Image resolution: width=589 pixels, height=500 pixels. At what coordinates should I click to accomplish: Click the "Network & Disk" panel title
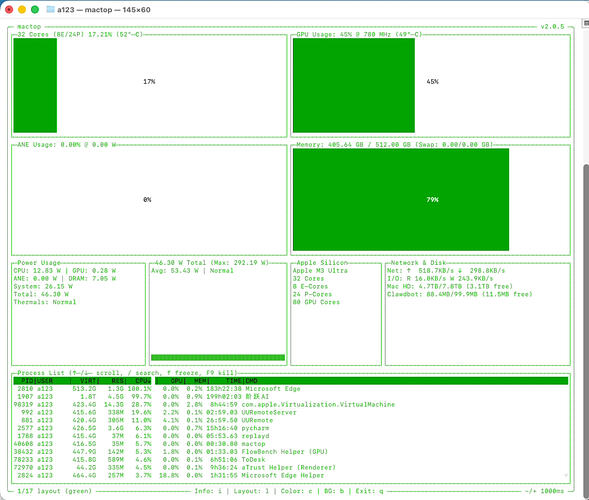(x=418, y=263)
